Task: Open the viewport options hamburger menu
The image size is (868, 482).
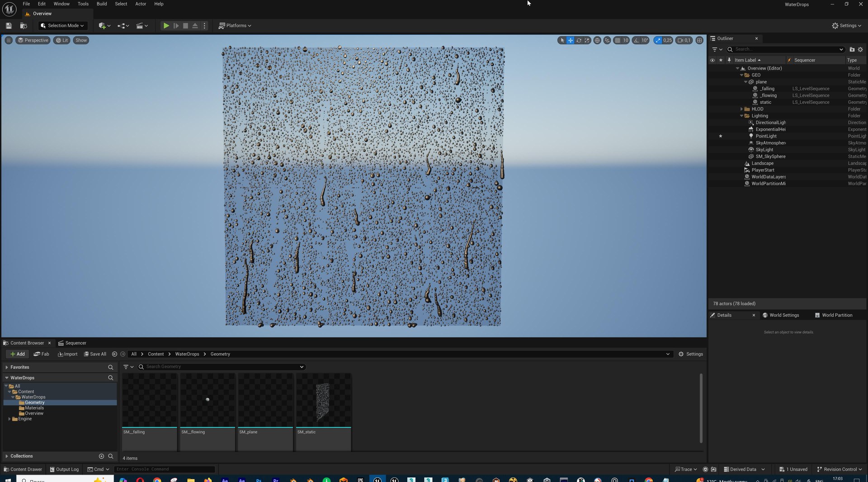Action: [9, 40]
